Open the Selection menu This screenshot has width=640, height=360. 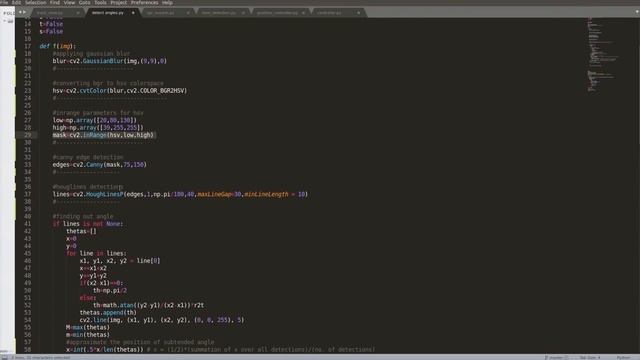[x=36, y=2]
